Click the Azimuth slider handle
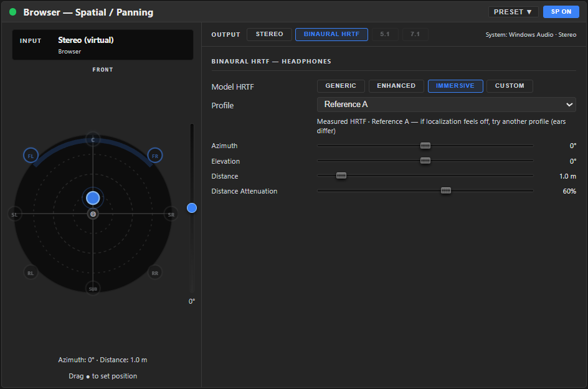Viewport: 588px width, 389px height. 425,146
